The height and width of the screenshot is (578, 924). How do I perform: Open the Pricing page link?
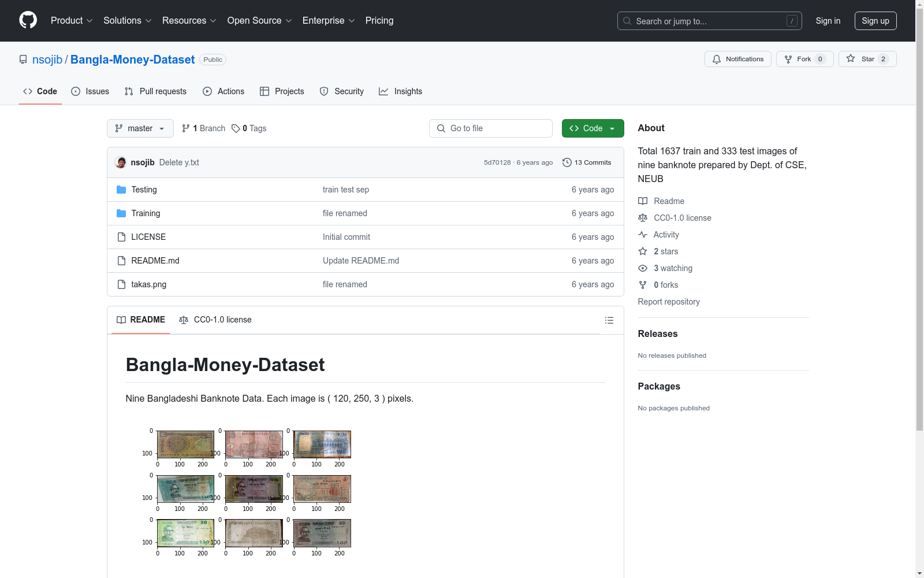point(379,21)
